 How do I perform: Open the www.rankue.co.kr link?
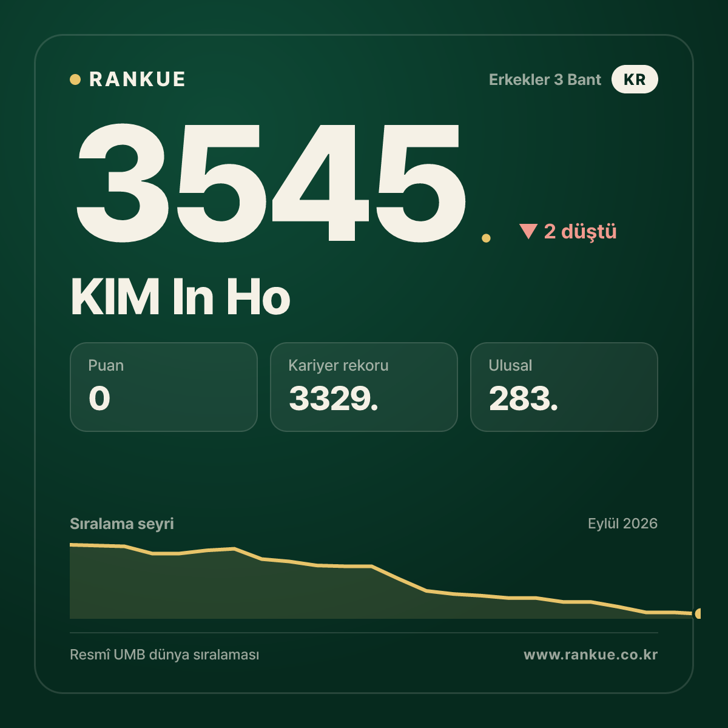click(x=591, y=655)
